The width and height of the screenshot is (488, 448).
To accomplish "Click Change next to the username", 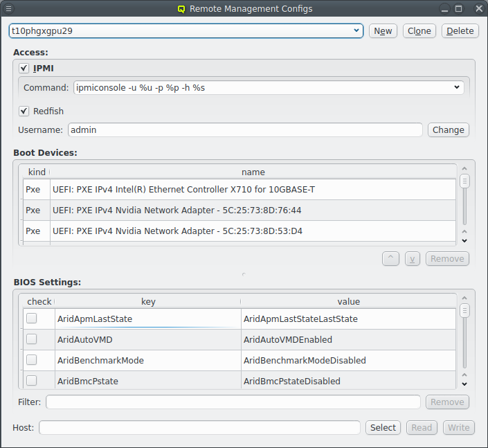I will (x=448, y=129).
